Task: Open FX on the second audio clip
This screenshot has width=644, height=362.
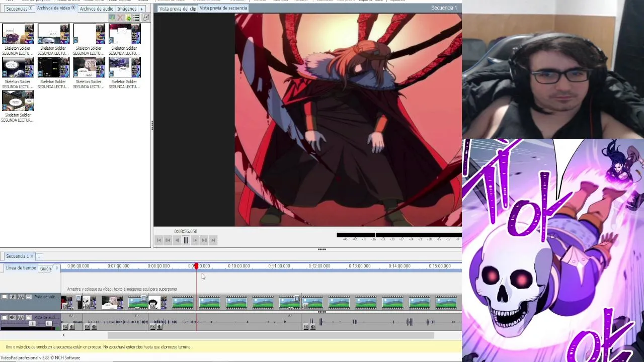Action: [87, 327]
